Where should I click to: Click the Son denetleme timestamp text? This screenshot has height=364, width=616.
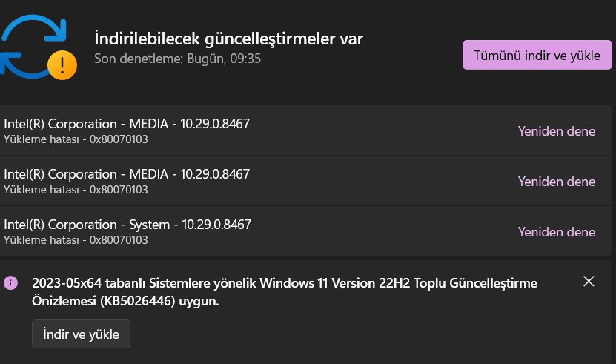[177, 58]
